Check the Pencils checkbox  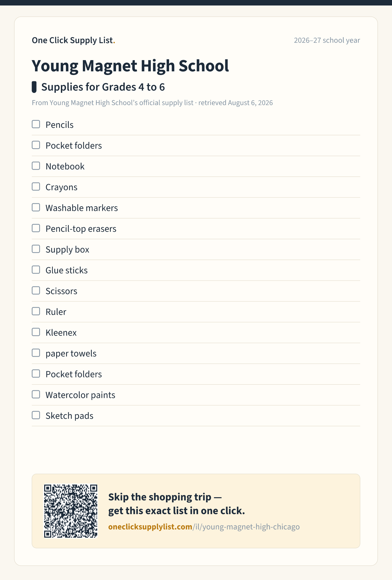pyautogui.click(x=36, y=124)
